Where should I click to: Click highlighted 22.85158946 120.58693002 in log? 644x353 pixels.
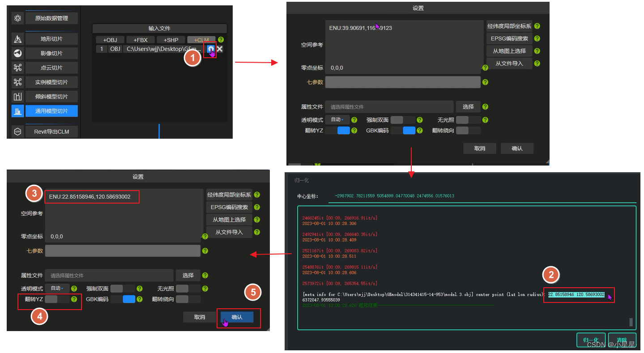(x=576, y=294)
